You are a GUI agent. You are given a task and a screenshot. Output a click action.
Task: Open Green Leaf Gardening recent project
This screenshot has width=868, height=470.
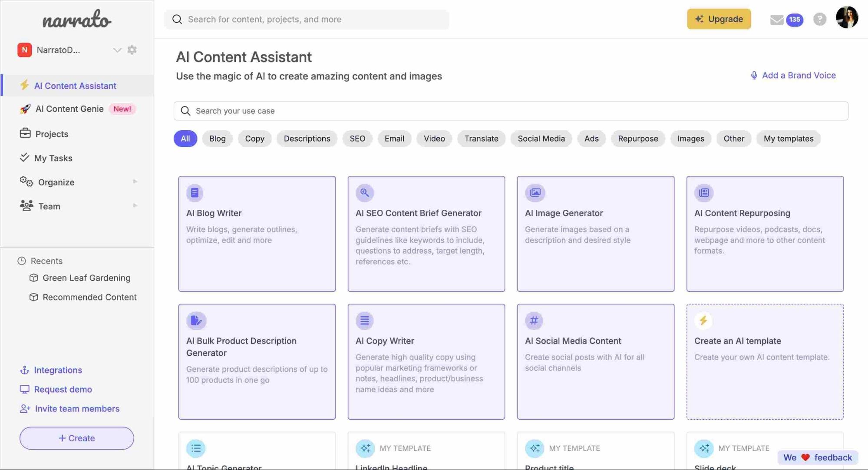click(80, 278)
